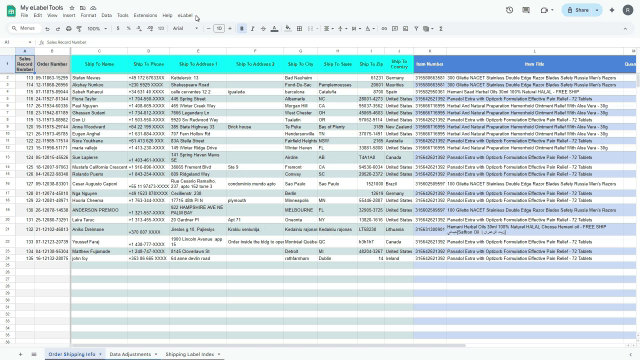Redo the last action

point(58,29)
